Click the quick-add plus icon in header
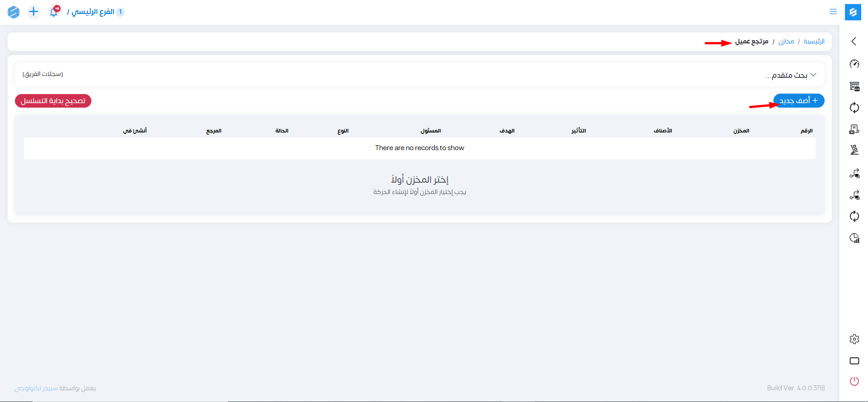The image size is (868, 402). (33, 12)
